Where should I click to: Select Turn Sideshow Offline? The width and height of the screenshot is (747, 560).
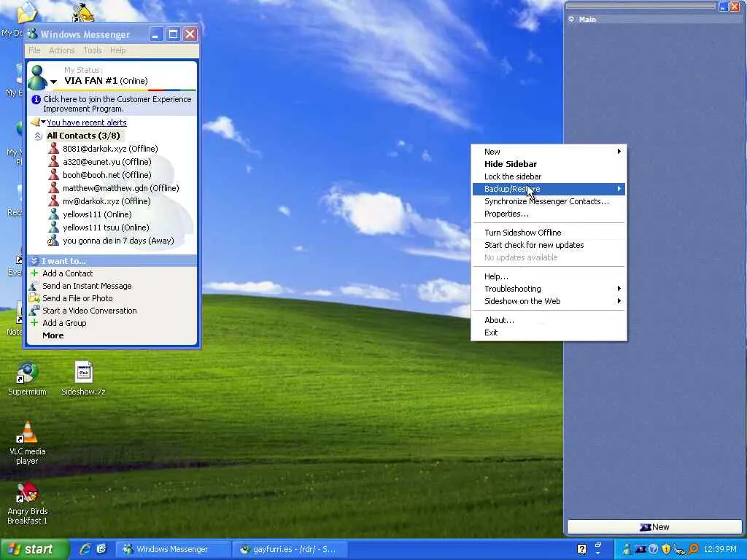549,233
